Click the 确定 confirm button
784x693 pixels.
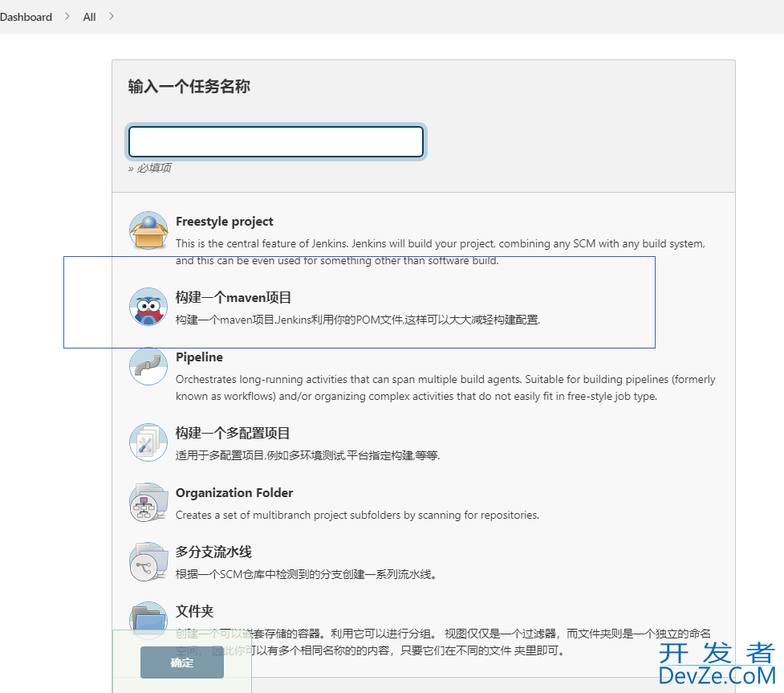[x=182, y=662]
